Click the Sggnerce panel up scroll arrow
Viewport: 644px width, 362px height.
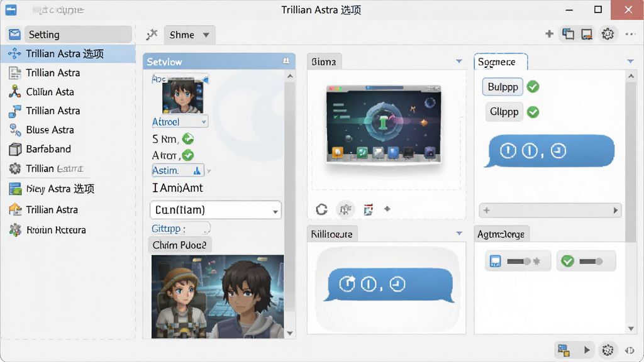tap(631, 76)
